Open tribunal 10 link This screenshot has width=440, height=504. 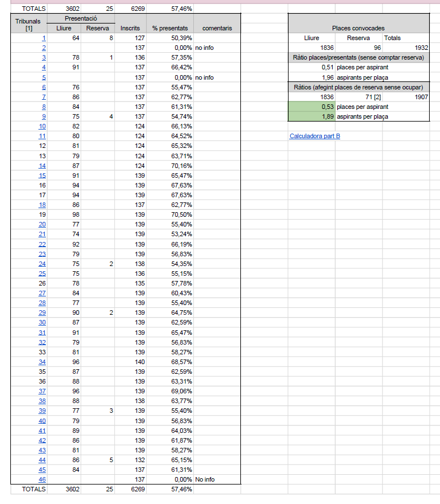(42, 126)
